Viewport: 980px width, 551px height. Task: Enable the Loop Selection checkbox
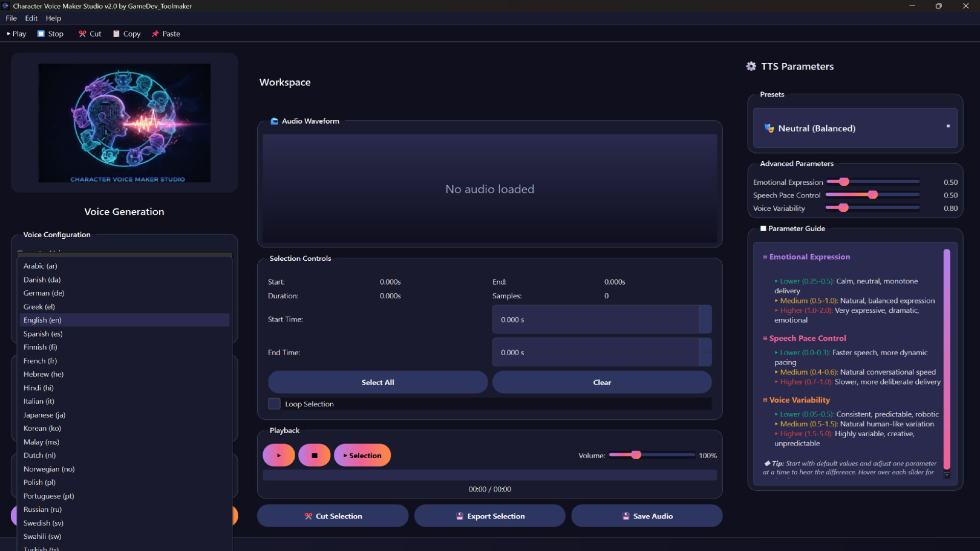coord(274,403)
